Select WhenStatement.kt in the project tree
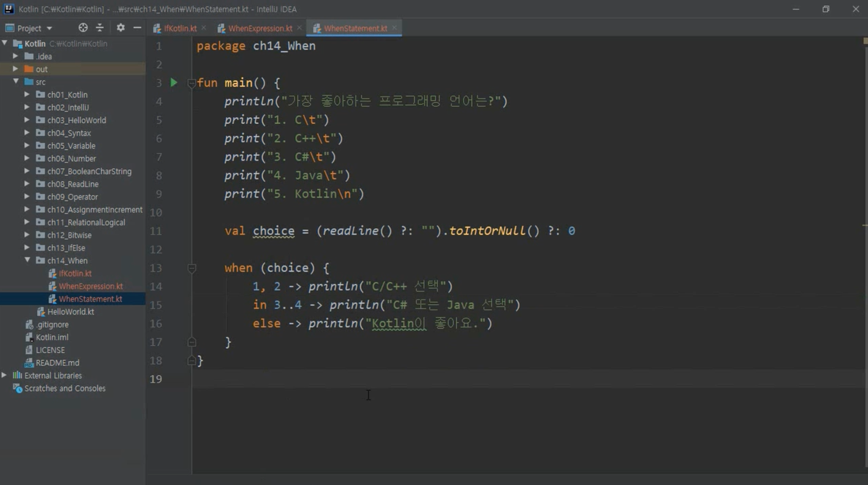 point(90,299)
